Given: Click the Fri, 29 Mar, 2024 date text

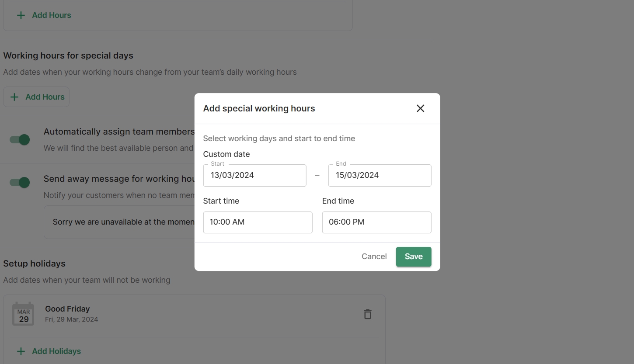Looking at the screenshot, I should coord(71,319).
